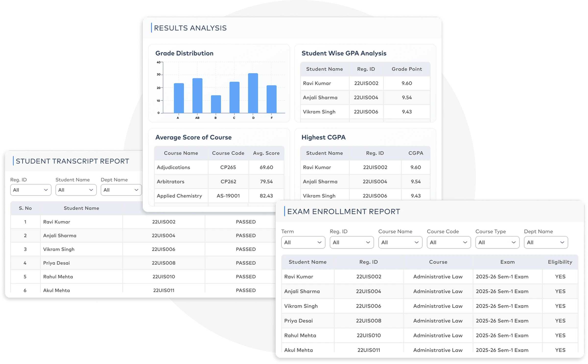Click the CGPA column header
The height and width of the screenshot is (364, 588).
click(x=416, y=153)
